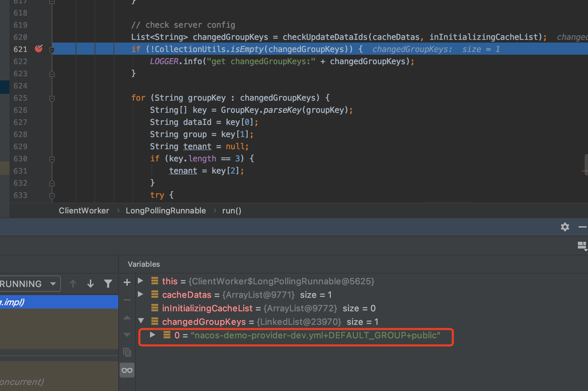Viewport: 588px width, 391px height.
Task: Click checkUpdateDataIds method on line 620
Action: [x=325, y=37]
